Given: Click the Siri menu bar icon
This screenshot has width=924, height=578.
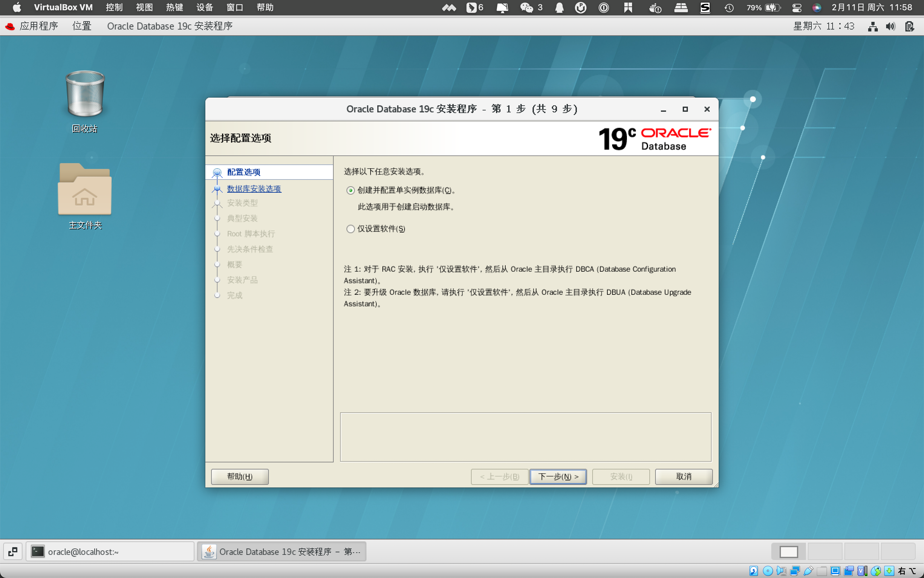Looking at the screenshot, I should [x=817, y=7].
